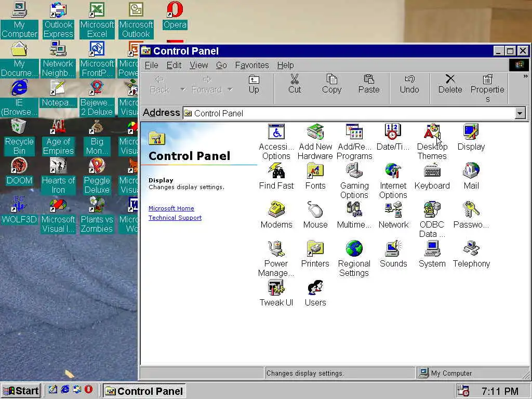The height and width of the screenshot is (399, 532).
Task: Select the Recycle Bin desktop icon
Action: 19,137
